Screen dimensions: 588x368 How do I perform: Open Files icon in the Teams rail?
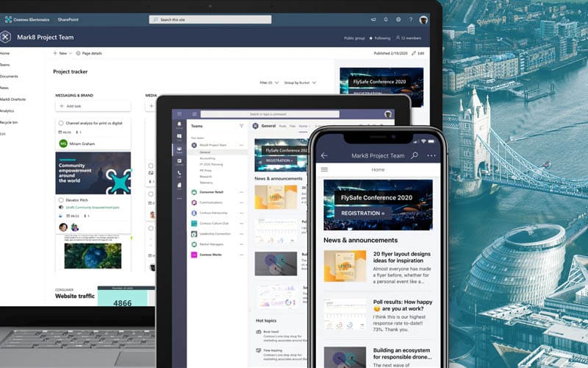179,186
